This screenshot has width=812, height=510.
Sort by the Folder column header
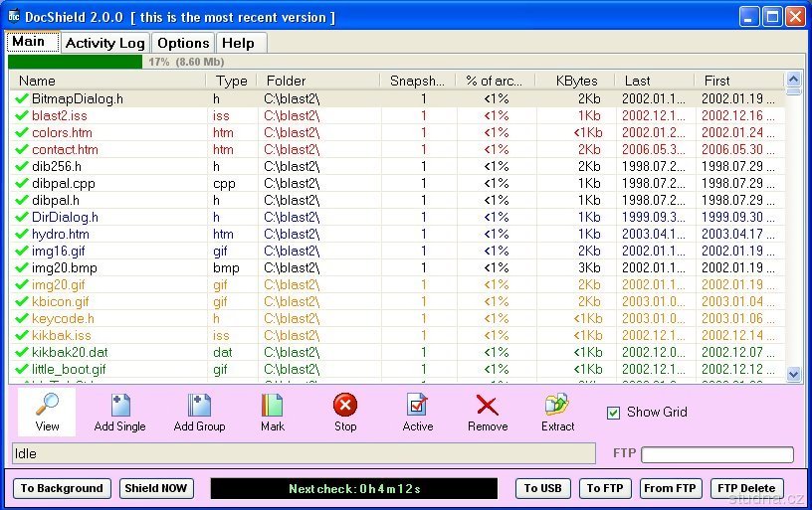pos(318,81)
